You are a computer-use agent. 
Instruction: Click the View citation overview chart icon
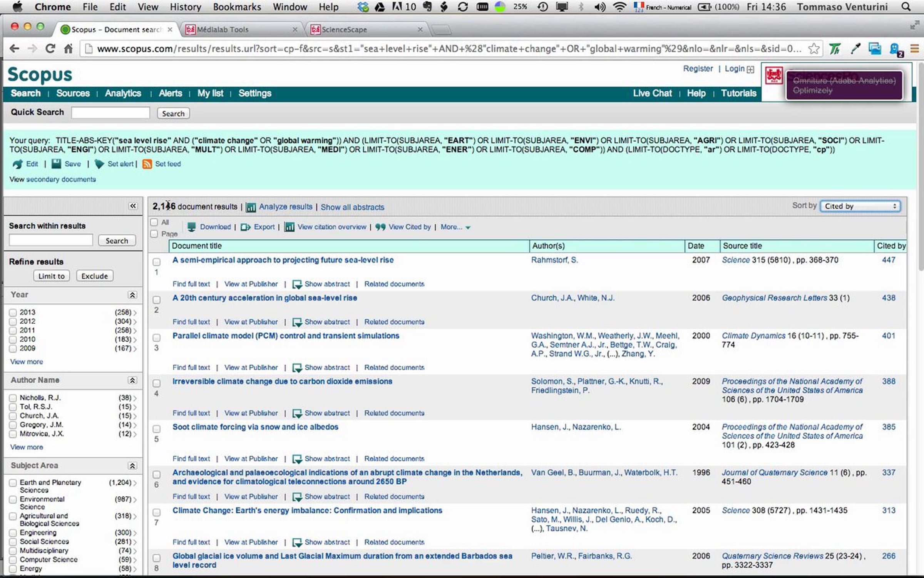290,227
